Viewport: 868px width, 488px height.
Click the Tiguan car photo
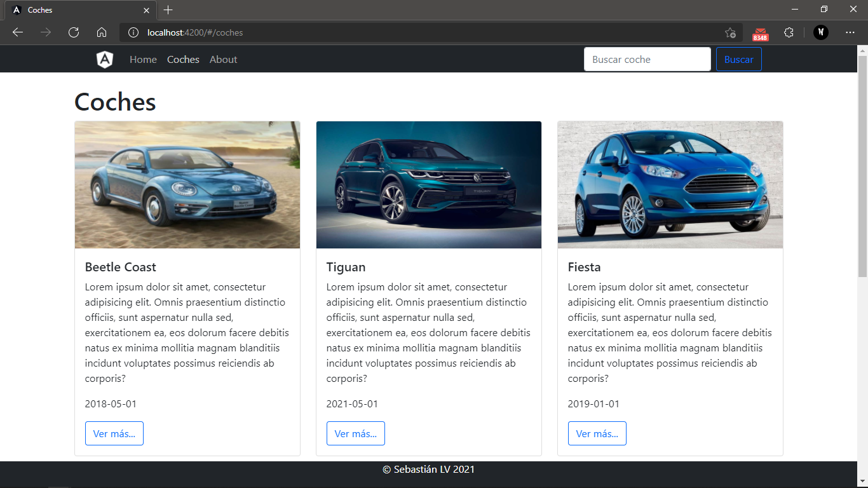tap(429, 185)
